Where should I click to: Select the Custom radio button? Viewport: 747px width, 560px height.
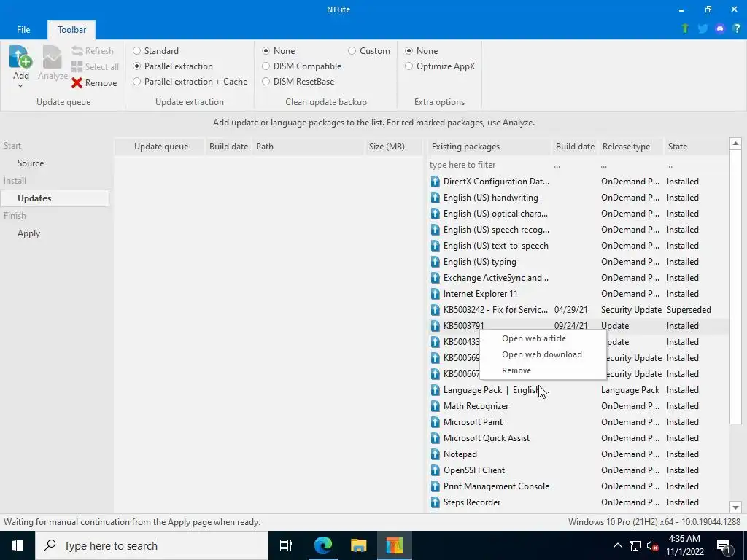[352, 50]
